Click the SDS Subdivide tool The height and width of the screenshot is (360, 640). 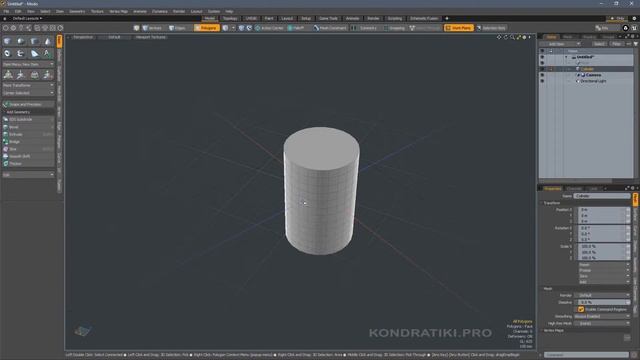(x=28, y=120)
